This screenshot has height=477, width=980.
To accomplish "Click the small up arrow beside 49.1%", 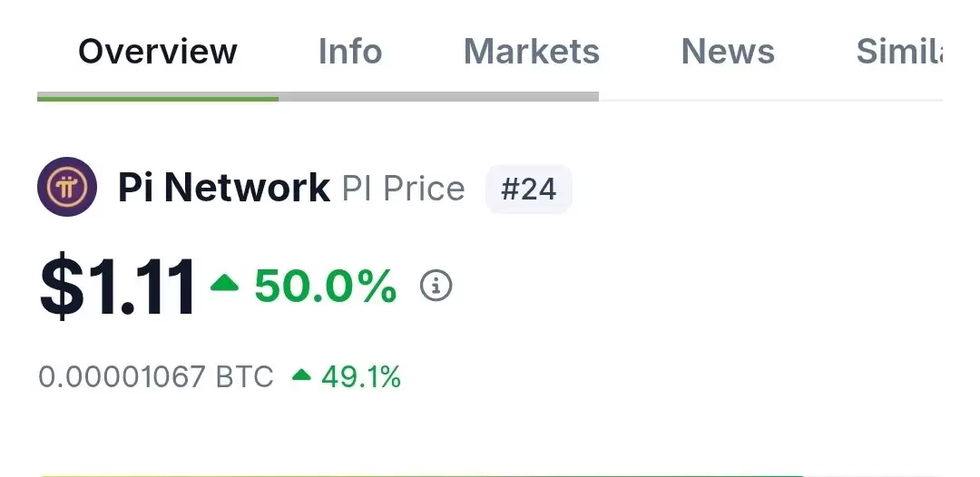I will click(301, 375).
